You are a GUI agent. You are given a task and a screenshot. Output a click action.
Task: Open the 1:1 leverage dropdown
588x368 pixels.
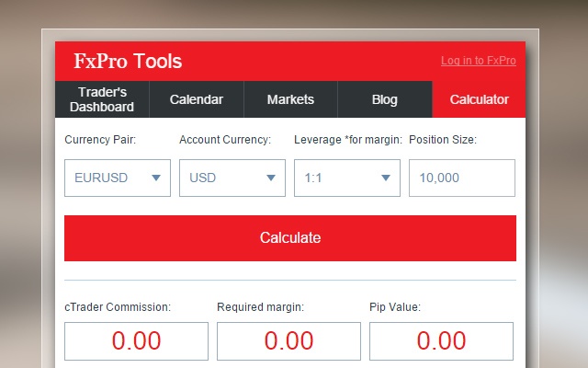(x=347, y=178)
